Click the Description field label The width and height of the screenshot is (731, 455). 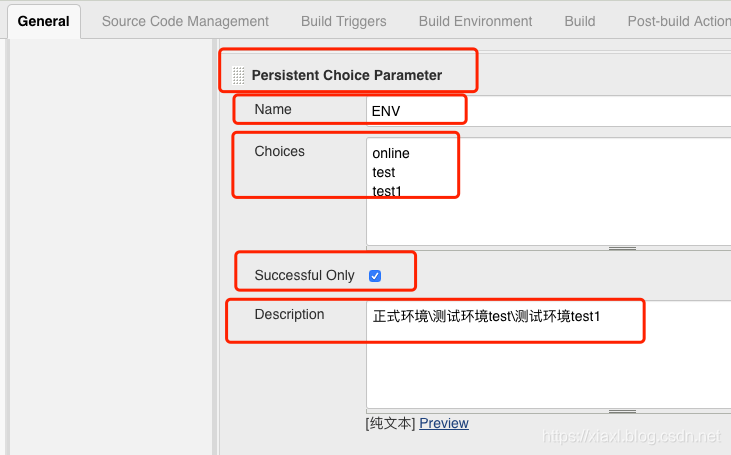(x=289, y=314)
